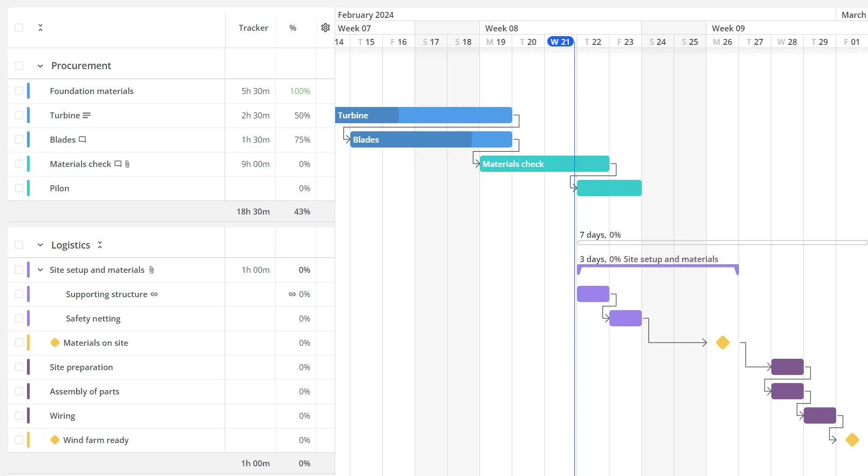
Task: Click the link icon beside Supporting structure
Action: [x=154, y=294]
